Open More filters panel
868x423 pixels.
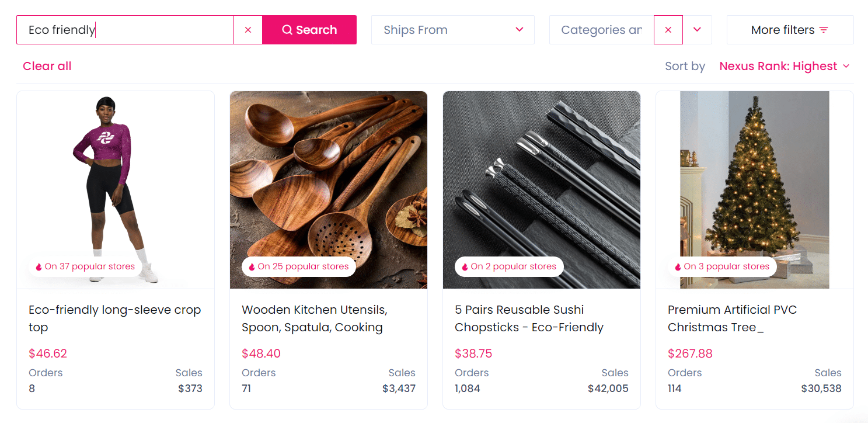coord(790,30)
